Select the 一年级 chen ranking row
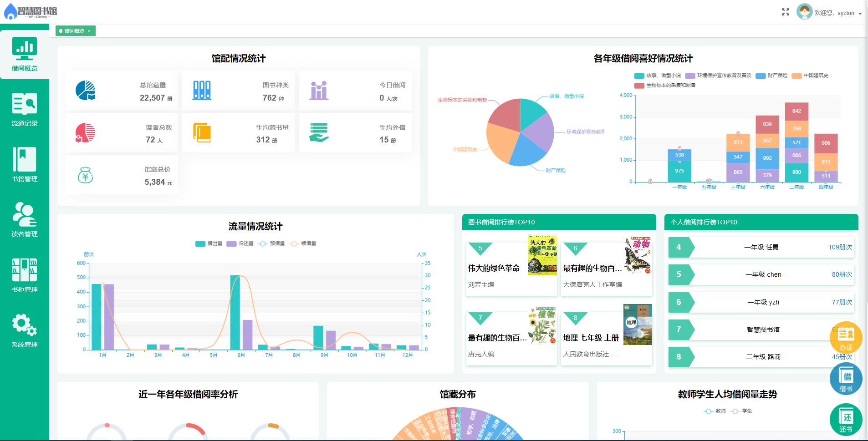The width and height of the screenshot is (868, 441). point(761,274)
